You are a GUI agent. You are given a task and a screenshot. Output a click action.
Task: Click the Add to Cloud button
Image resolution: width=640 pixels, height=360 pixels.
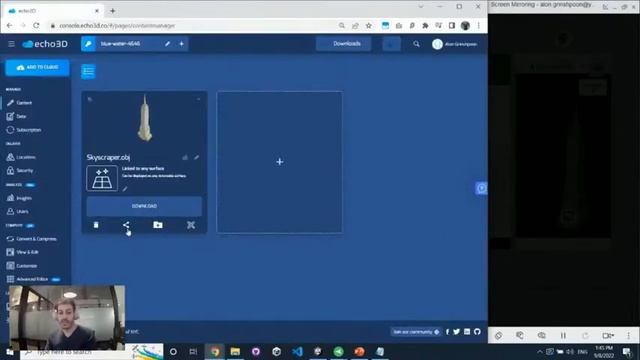(37, 67)
